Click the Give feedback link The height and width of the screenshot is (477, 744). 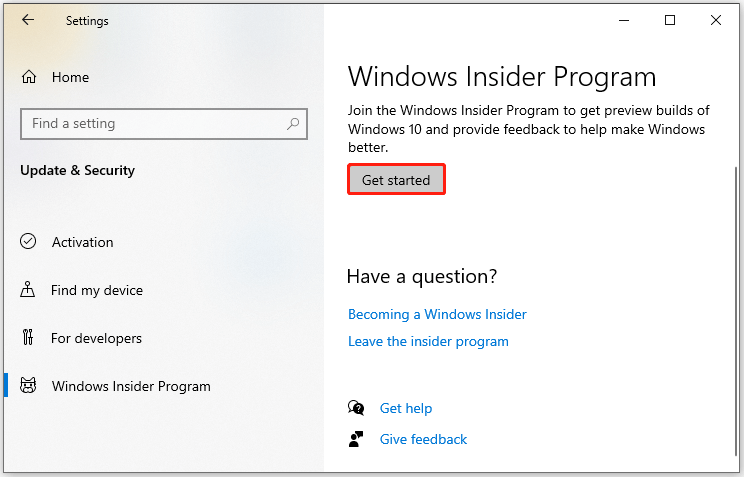pyautogui.click(x=423, y=439)
